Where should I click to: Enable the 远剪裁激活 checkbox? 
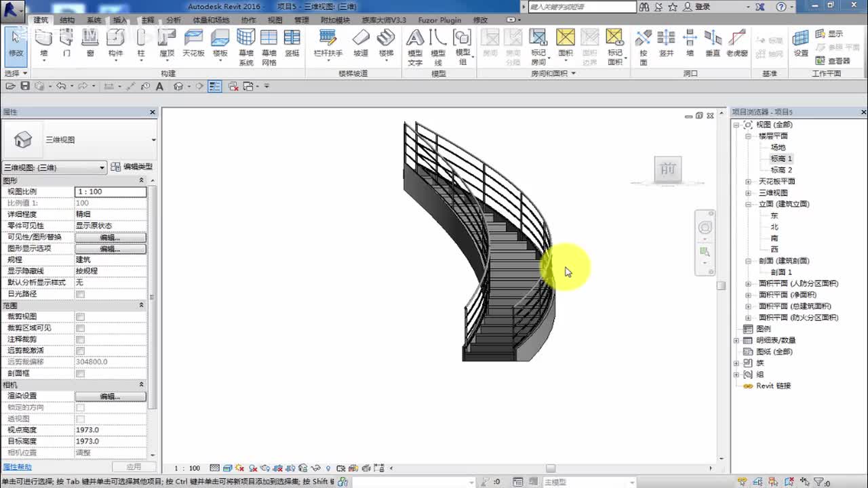(x=80, y=351)
